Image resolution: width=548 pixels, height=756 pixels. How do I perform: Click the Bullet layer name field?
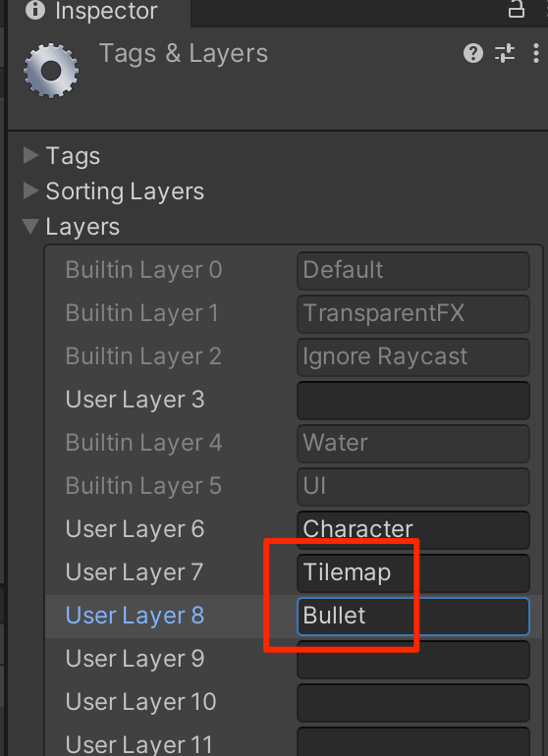point(413,617)
